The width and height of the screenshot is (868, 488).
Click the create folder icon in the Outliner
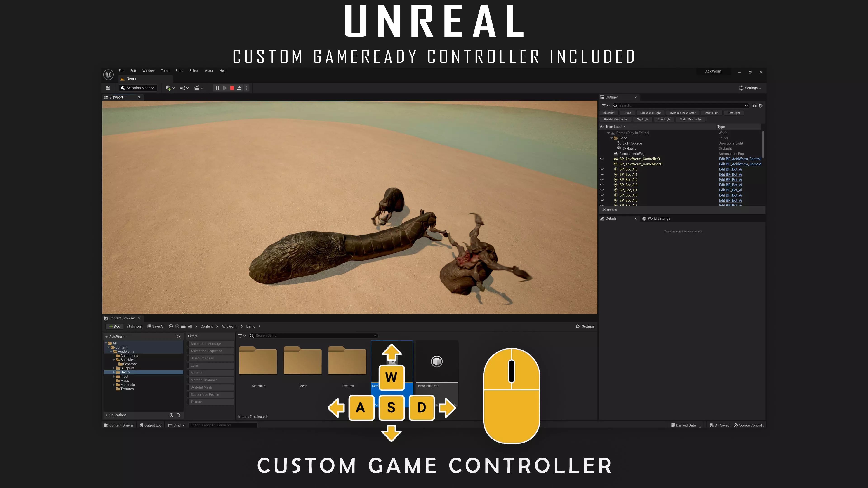[755, 106]
